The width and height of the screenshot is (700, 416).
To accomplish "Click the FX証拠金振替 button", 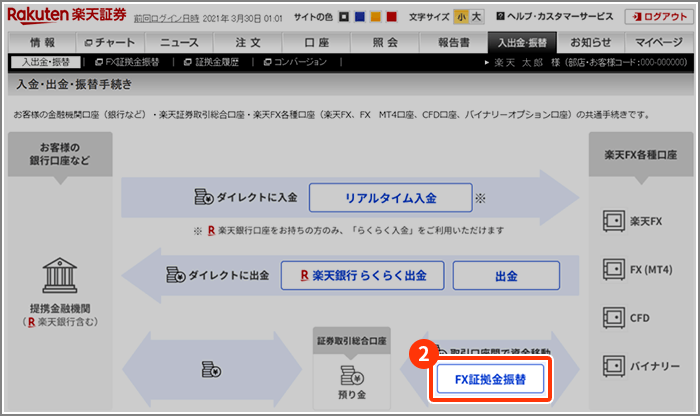I will 490,379.
